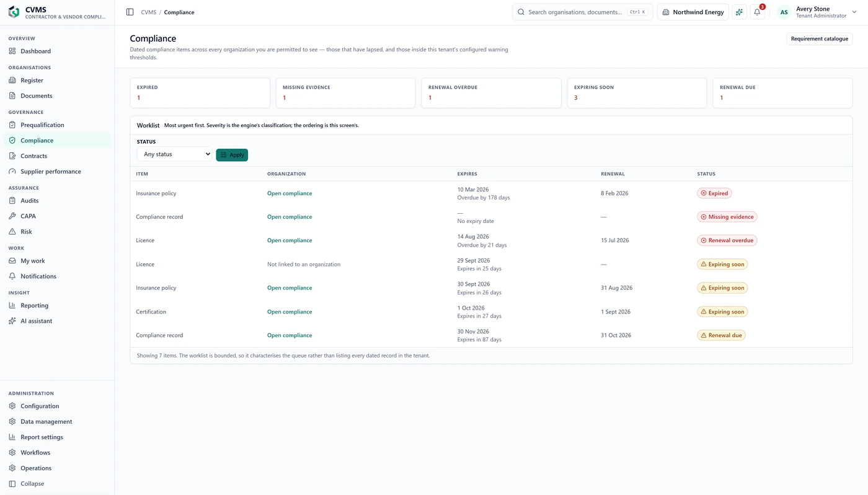The width and height of the screenshot is (868, 495).
Task: Click the Supplier performance gauge icon
Action: pyautogui.click(x=12, y=172)
